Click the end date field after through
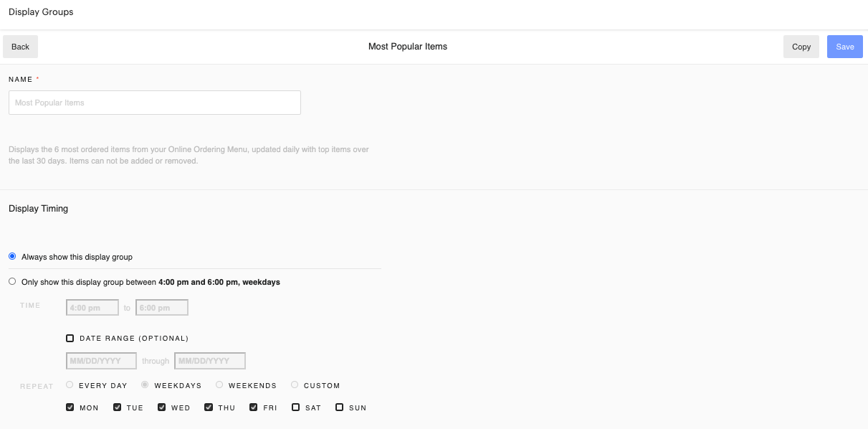The image size is (868, 429). click(x=210, y=361)
